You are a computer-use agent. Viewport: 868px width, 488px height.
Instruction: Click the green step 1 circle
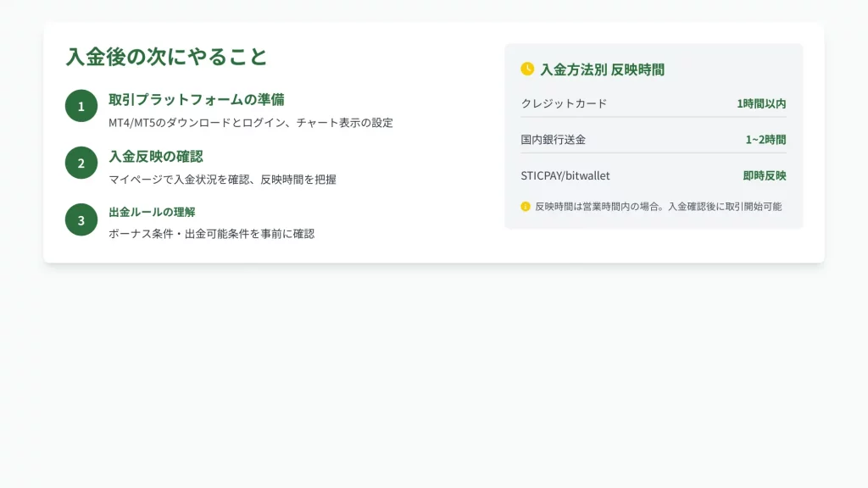coord(81,106)
